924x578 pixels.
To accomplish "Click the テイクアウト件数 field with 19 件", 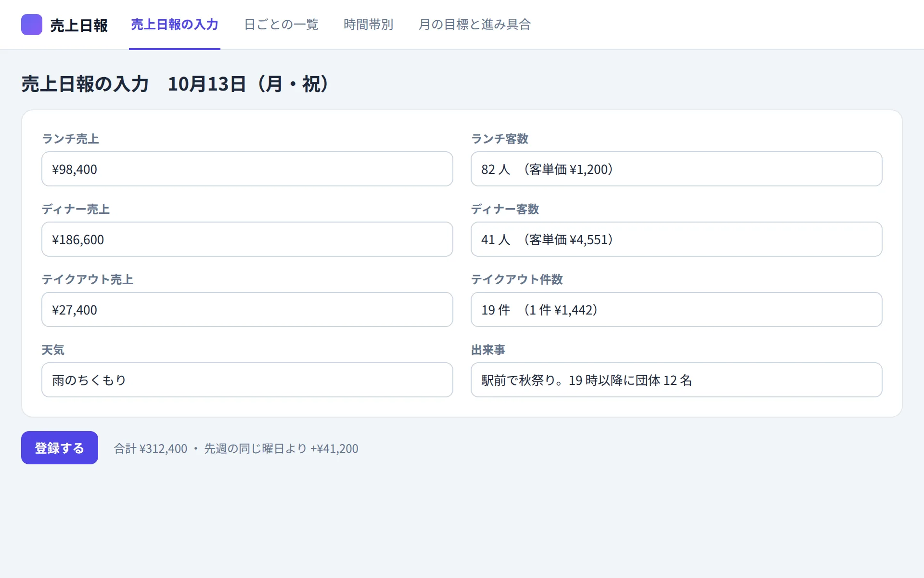I will [x=676, y=310].
